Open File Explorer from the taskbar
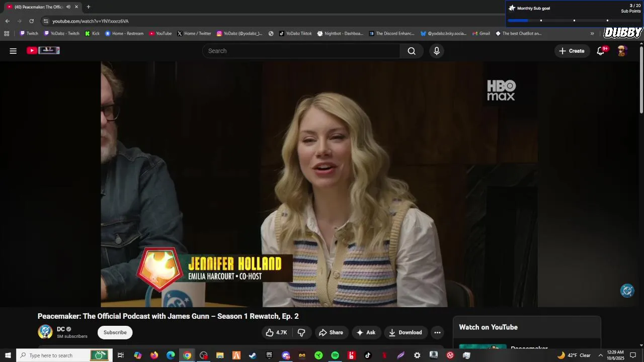The image size is (644, 362). click(220, 355)
